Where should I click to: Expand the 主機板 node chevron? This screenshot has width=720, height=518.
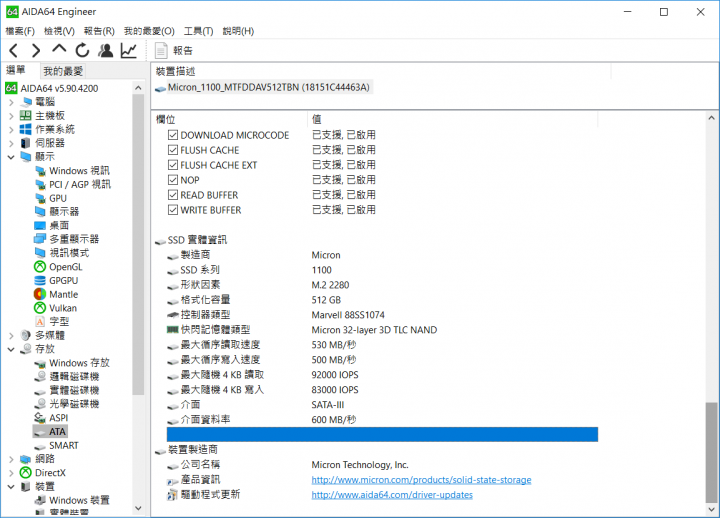pos(11,116)
